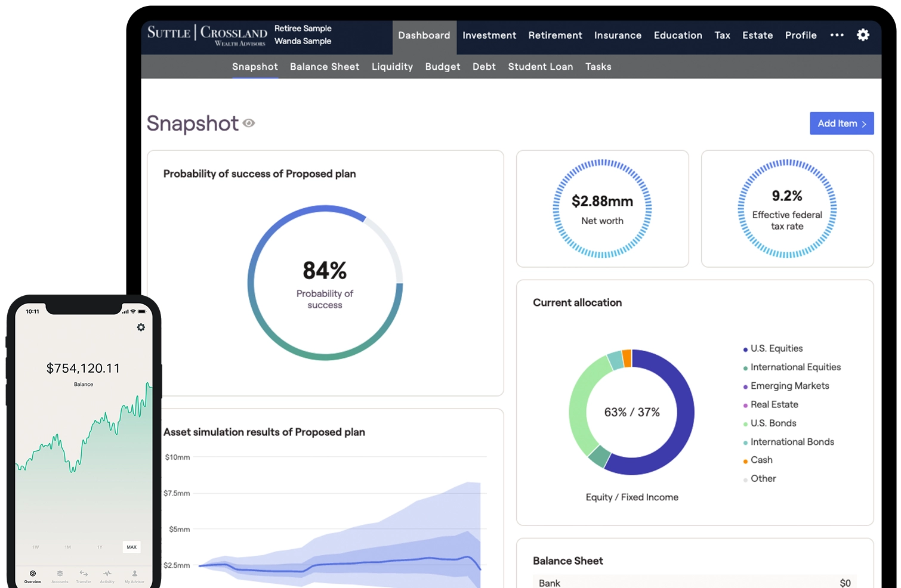Select the MAX time range on phone chart
Screen dimensions: 901x588
(131, 547)
